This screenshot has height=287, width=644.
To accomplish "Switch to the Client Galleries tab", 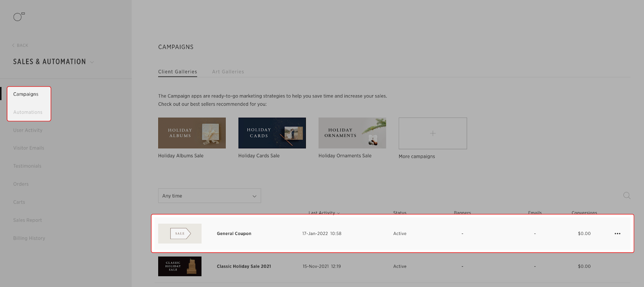I will click(178, 72).
